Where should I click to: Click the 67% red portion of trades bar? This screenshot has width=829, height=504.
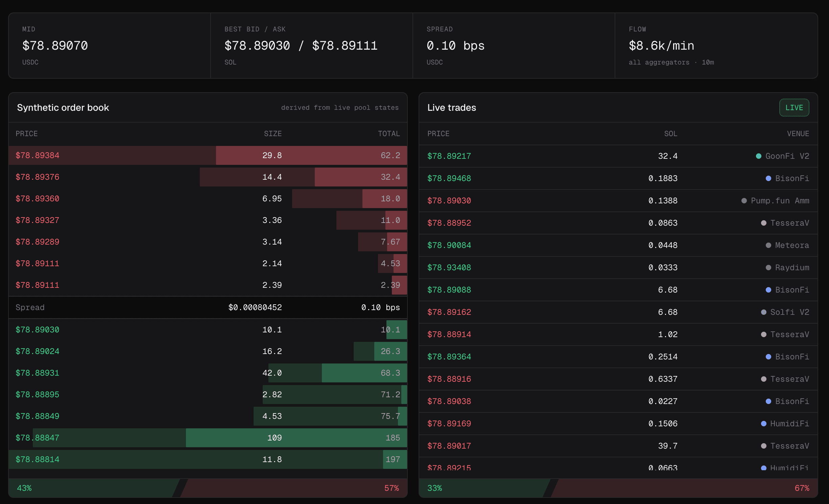tap(684, 488)
